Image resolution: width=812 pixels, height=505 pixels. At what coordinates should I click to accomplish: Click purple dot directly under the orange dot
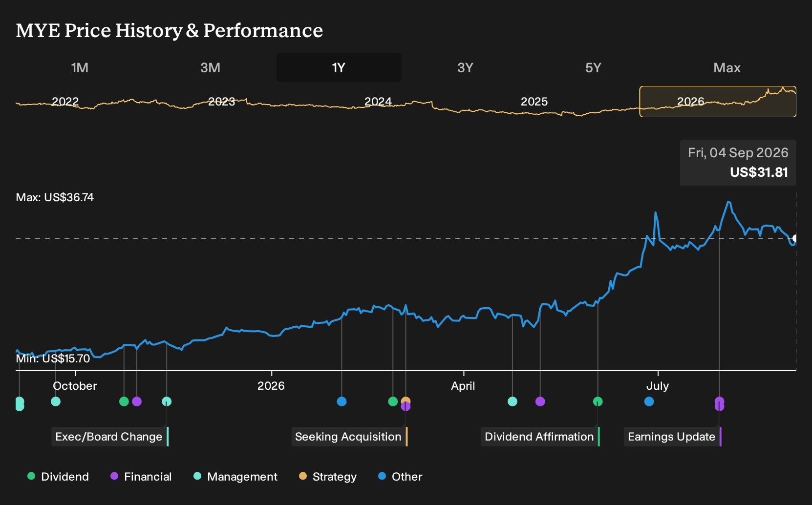click(x=406, y=407)
